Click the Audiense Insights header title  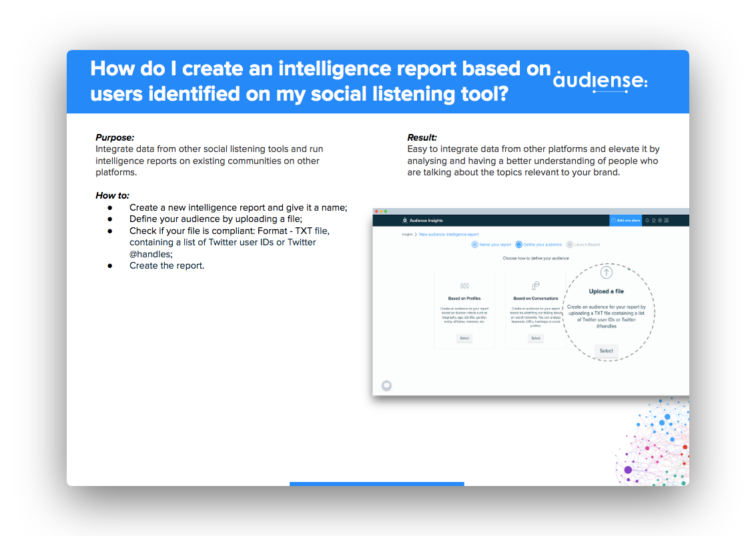tap(426, 221)
